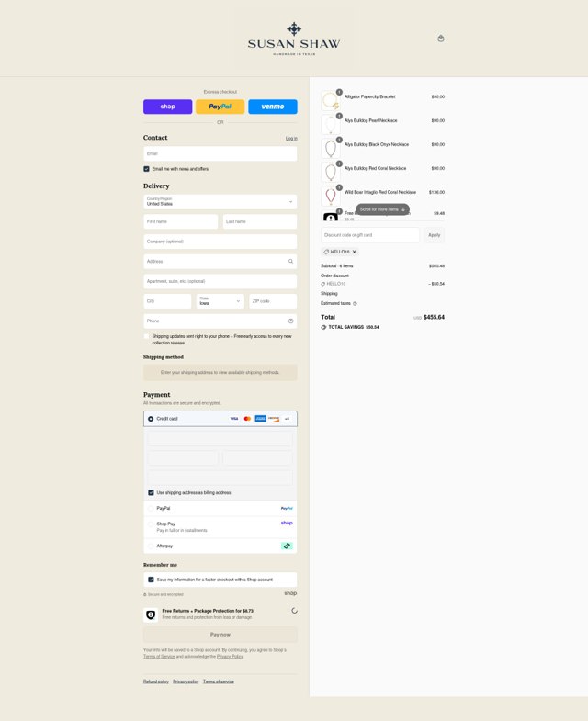The height and width of the screenshot is (721, 588).
Task: Uncheck Email me with news and offers
Action: 146,169
